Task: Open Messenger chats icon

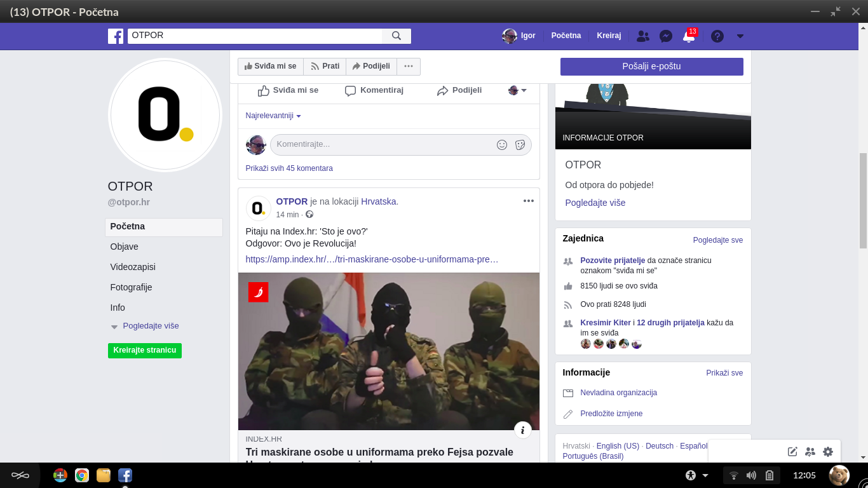Action: (x=665, y=36)
